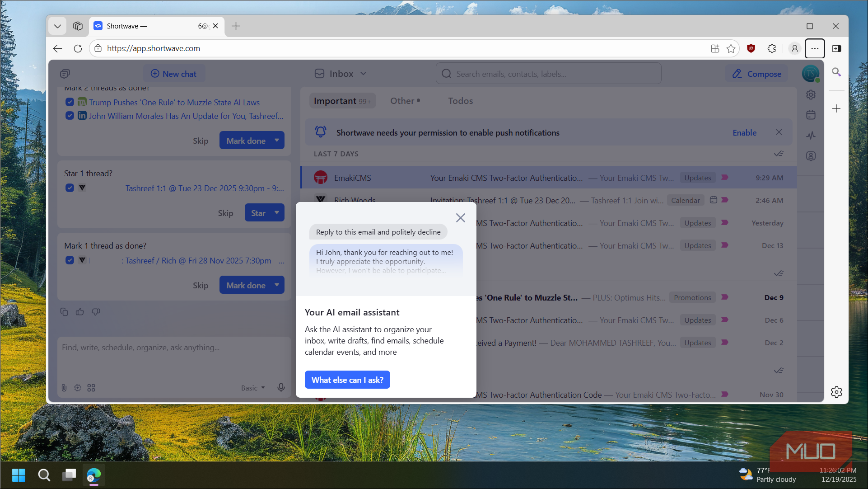This screenshot has height=489, width=868.
Task: Close the AI email assistant popup
Action: click(x=461, y=218)
